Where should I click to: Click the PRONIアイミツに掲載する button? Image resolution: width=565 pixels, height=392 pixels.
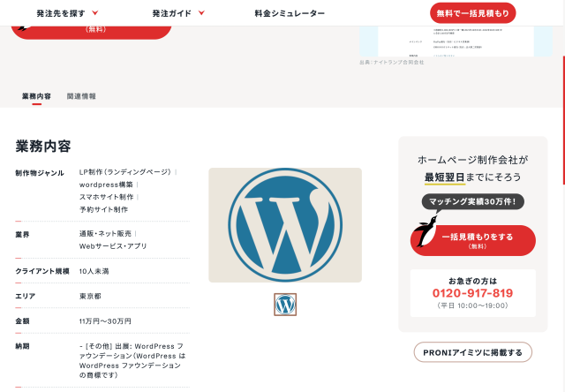tap(472, 352)
